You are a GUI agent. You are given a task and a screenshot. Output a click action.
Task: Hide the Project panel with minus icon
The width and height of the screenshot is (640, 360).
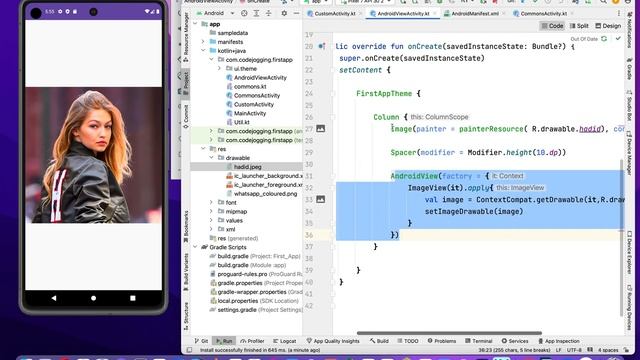(x=296, y=13)
